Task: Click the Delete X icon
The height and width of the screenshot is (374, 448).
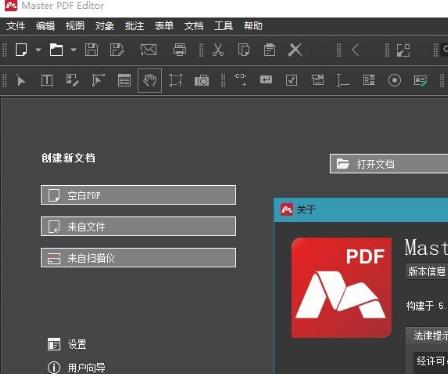Action: pos(295,50)
